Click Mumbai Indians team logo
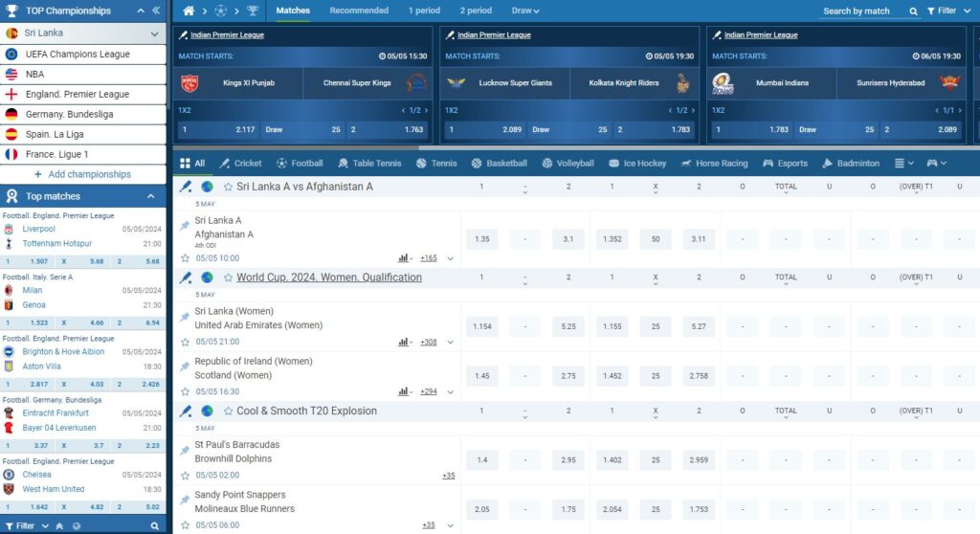 724,83
